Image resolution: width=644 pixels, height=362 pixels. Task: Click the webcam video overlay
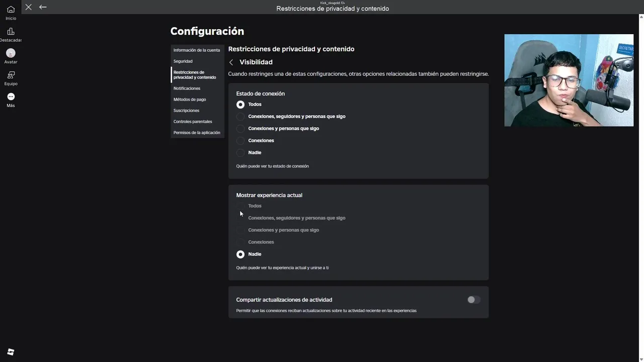coord(569,80)
